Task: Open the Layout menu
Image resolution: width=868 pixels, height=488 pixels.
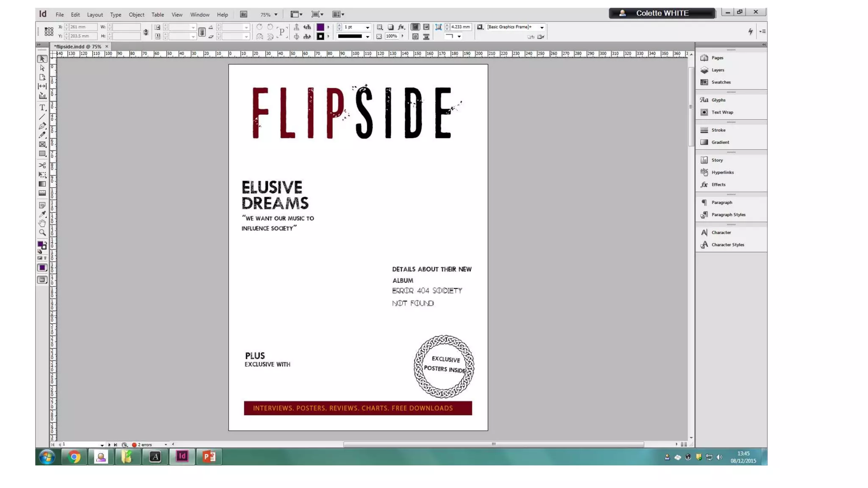Action: pos(95,14)
